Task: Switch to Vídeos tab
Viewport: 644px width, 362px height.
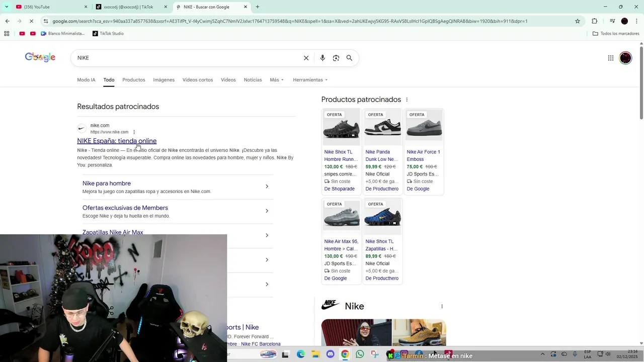Action: click(228, 80)
